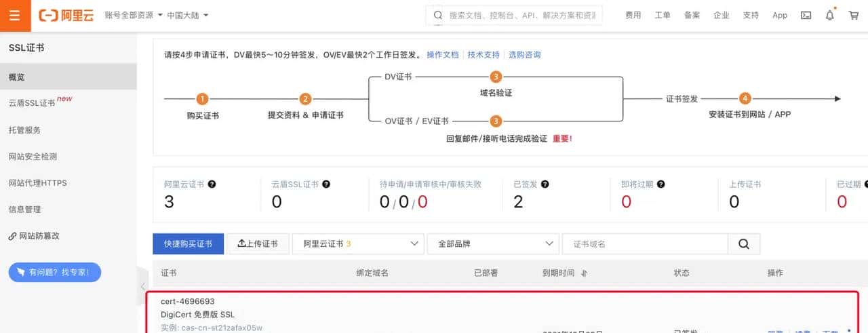Click help icon next to 即将过期
Viewport: 868px width, 333px height.
(660, 184)
